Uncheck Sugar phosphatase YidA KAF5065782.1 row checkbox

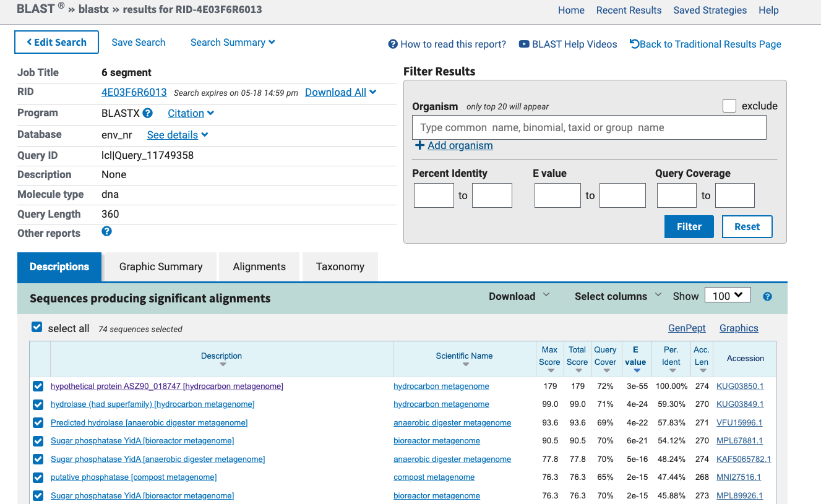coord(38,459)
